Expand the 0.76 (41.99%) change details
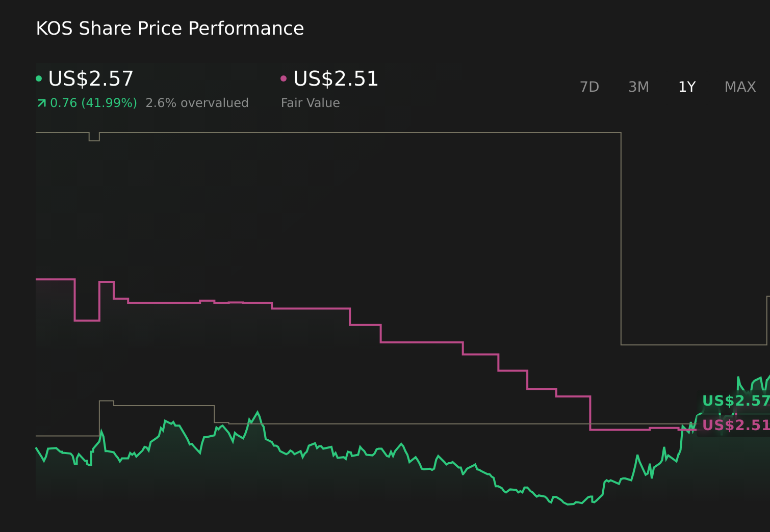The width and height of the screenshot is (770, 532). (94, 102)
